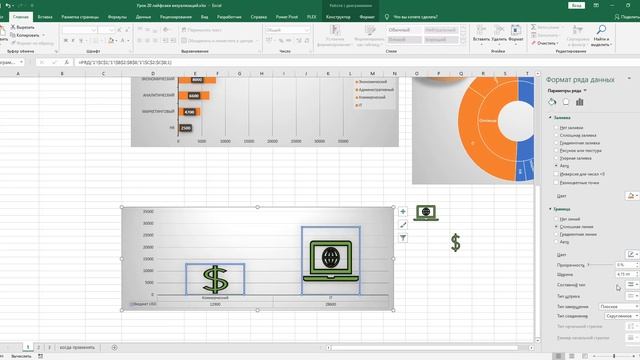
Task: Select 'Рисунок или текстура' fill radio button
Action: tap(556, 150)
